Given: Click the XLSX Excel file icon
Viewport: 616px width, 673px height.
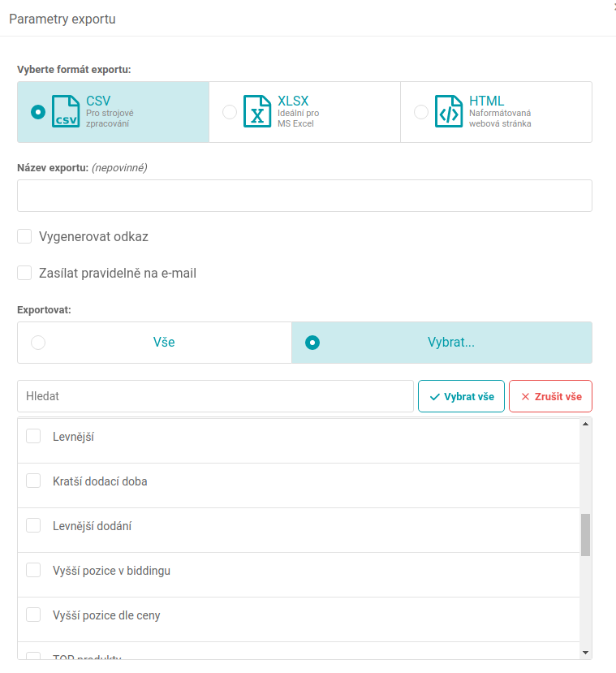Looking at the screenshot, I should 257,112.
